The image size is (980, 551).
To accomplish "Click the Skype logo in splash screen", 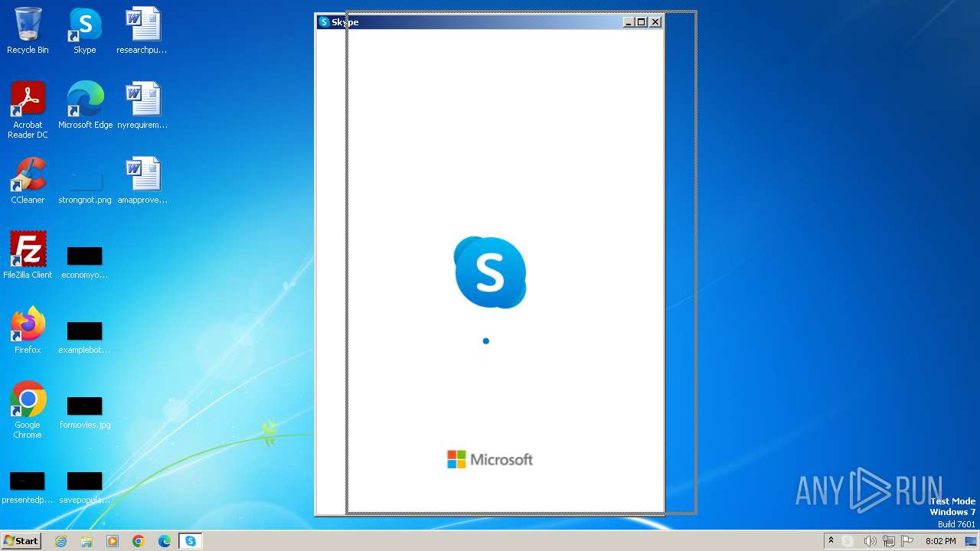I will [x=490, y=272].
